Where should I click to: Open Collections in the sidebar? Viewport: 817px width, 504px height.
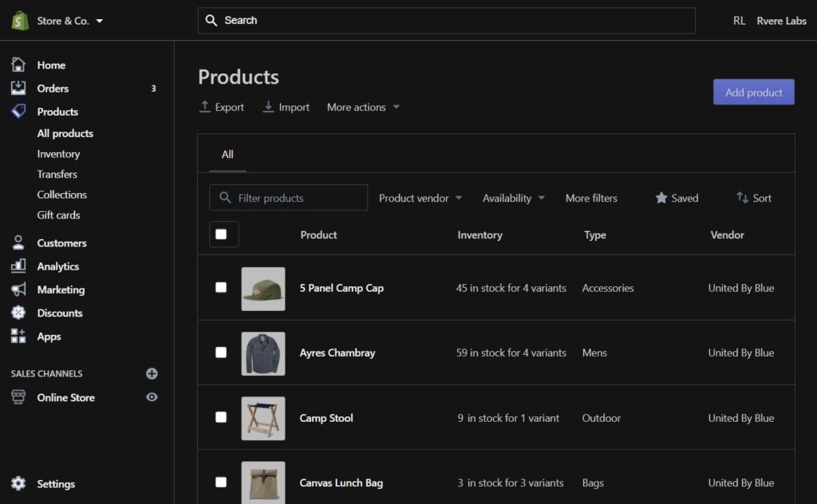click(61, 195)
